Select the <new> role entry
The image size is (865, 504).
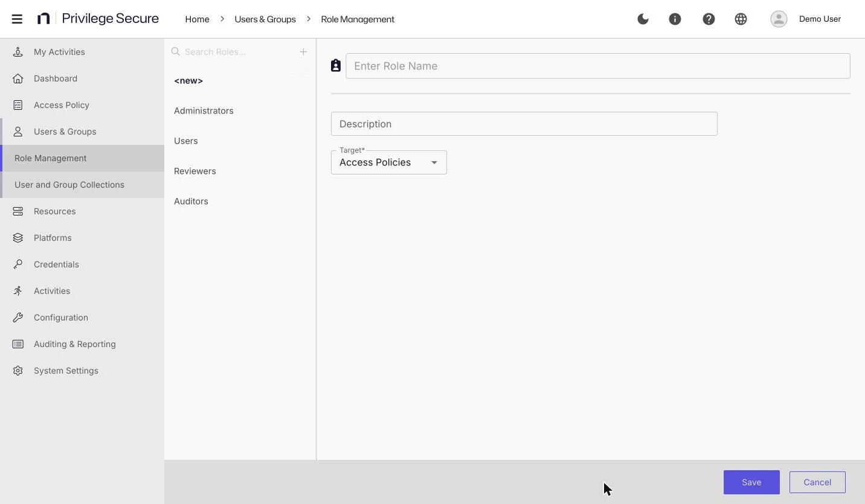tap(240, 81)
